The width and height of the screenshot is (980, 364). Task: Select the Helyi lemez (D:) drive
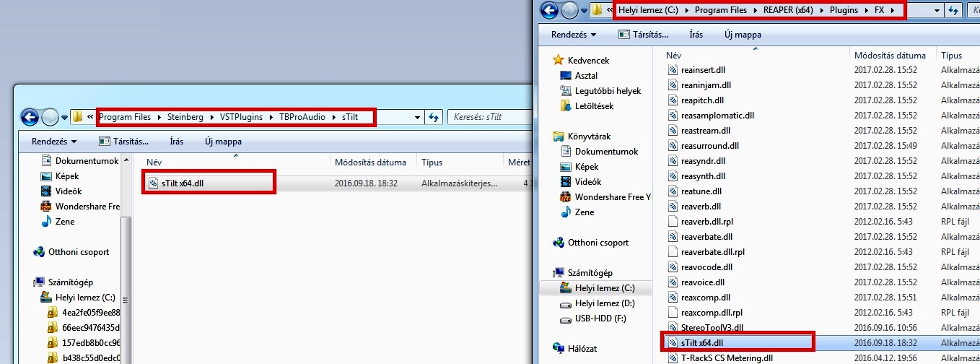pos(604,303)
